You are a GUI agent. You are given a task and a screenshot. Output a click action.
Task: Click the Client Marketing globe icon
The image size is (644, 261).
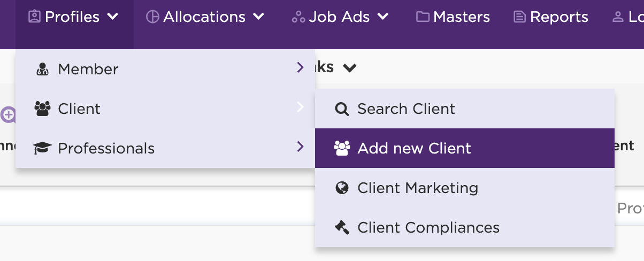coord(342,188)
